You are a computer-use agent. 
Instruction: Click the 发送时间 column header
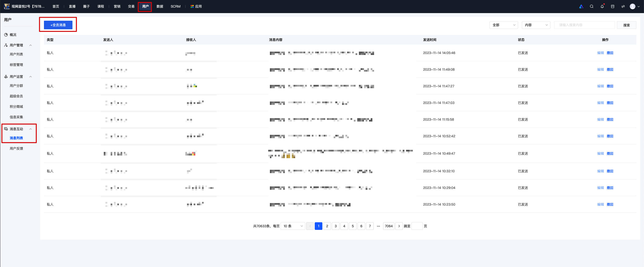click(429, 40)
